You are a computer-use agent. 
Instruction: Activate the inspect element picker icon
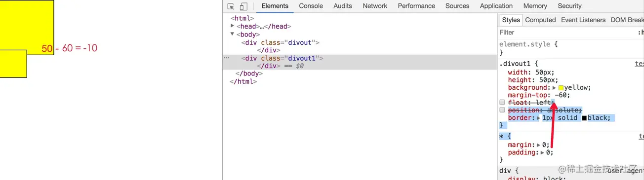coord(231,6)
